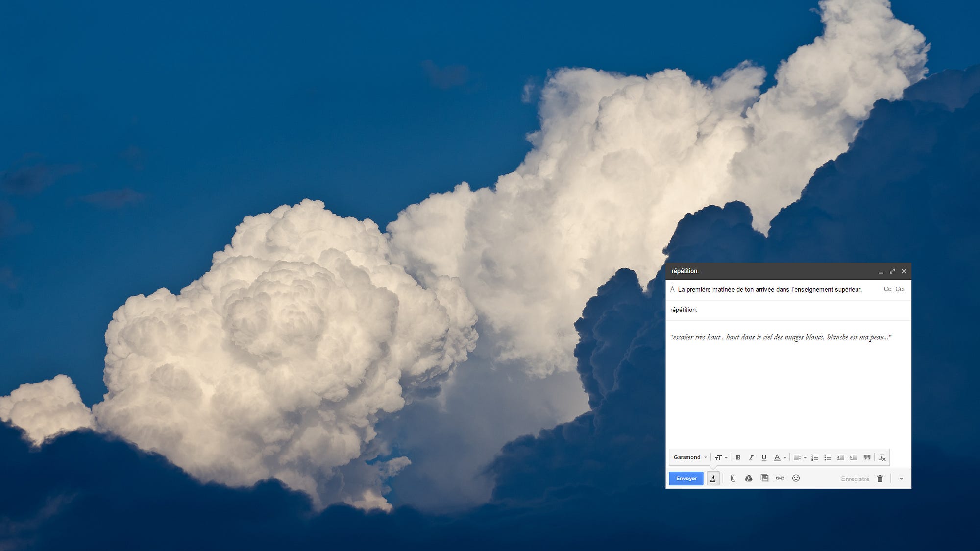Toggle the formatting options bar
980x551 pixels.
point(713,479)
